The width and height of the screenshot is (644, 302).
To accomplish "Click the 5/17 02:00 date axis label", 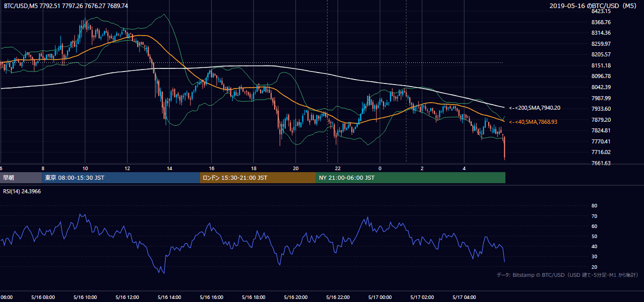I will [x=422, y=297].
